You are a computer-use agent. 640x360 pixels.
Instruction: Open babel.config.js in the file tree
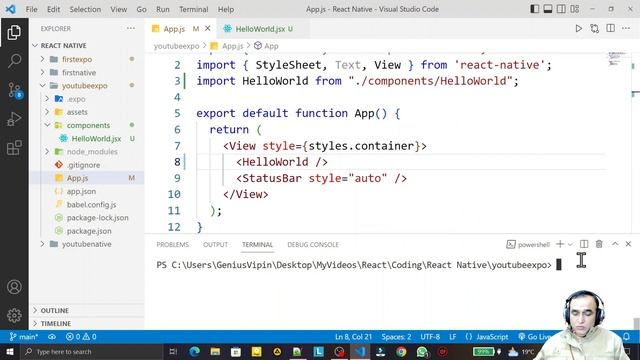pos(91,204)
